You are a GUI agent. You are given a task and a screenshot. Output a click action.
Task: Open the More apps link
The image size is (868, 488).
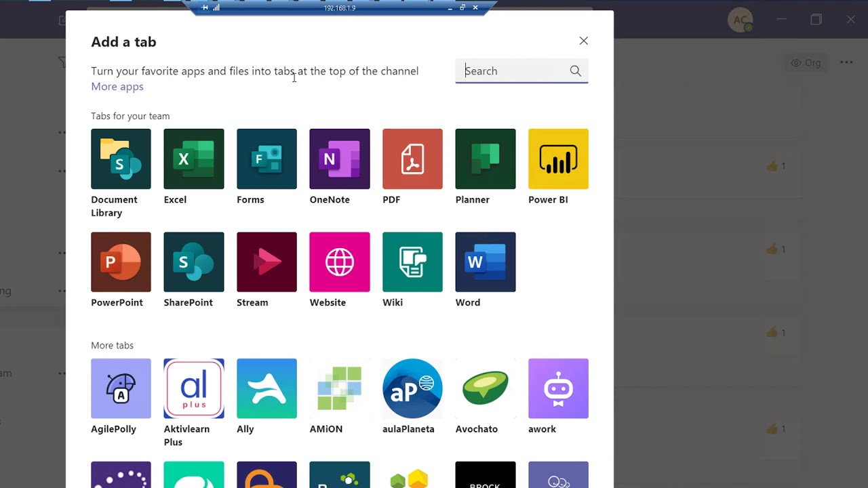coord(117,87)
